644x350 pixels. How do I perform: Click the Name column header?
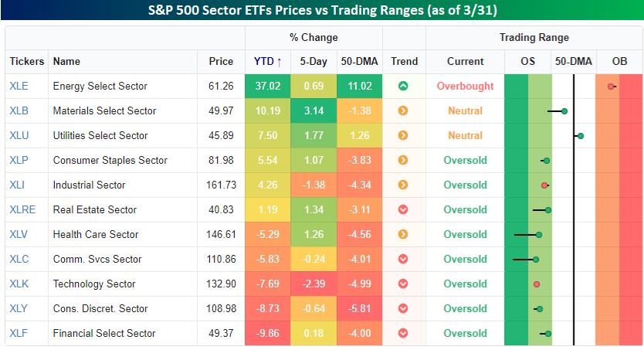[66, 61]
